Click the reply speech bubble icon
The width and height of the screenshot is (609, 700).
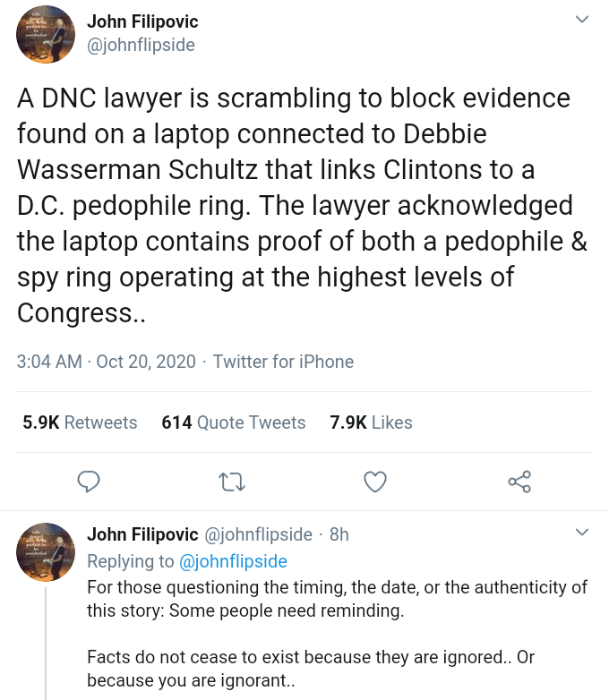[x=88, y=482]
